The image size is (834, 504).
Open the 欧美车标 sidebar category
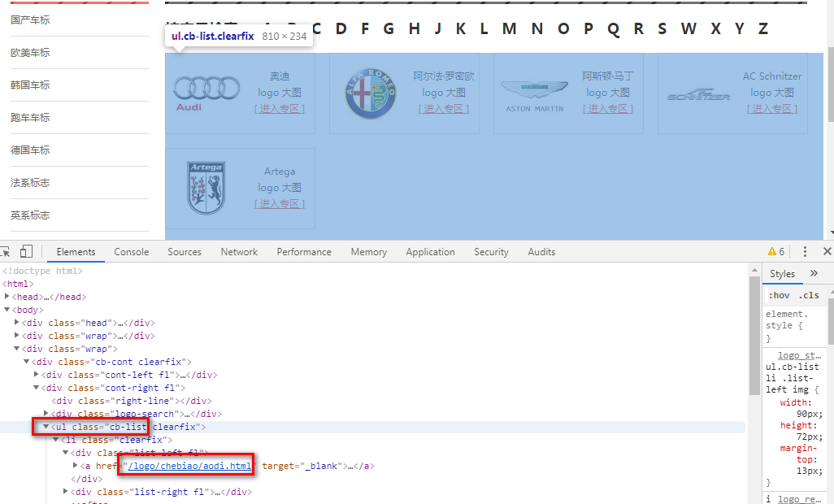pos(30,53)
